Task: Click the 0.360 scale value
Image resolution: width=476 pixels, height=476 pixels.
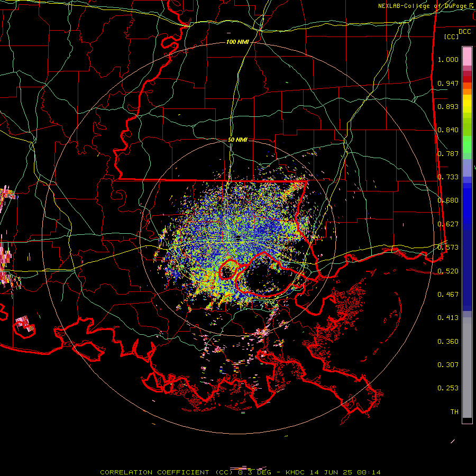Action: pyautogui.click(x=448, y=342)
